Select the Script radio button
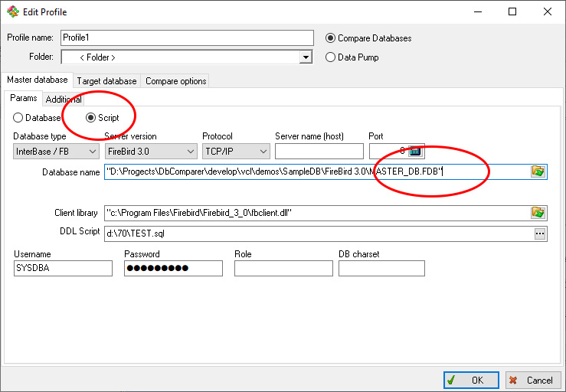 point(90,118)
